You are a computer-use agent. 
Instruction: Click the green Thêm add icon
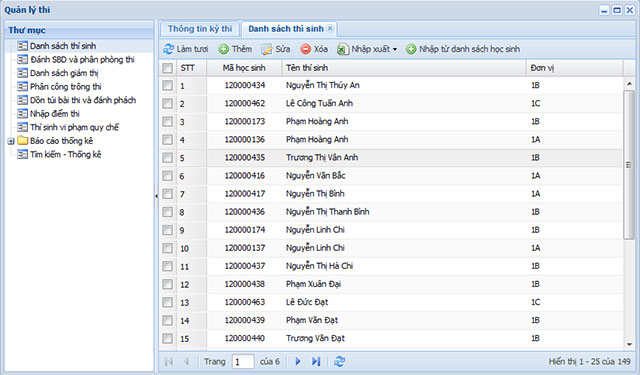pyautogui.click(x=223, y=49)
